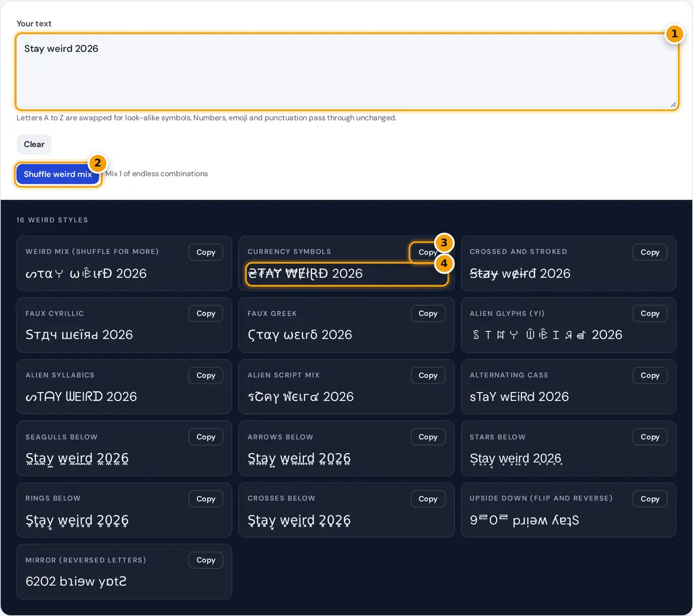The height and width of the screenshot is (616, 693).
Task: Select the Faux Greek converted text output
Action: point(300,335)
